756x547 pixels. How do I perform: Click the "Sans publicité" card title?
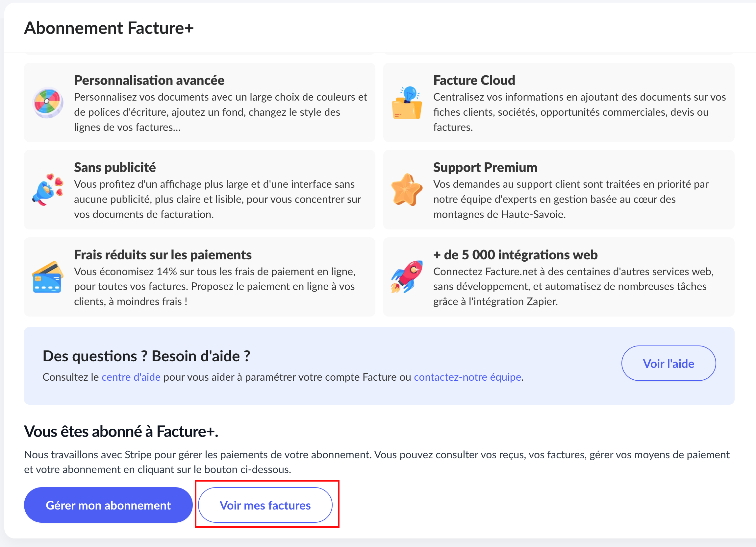pos(115,167)
